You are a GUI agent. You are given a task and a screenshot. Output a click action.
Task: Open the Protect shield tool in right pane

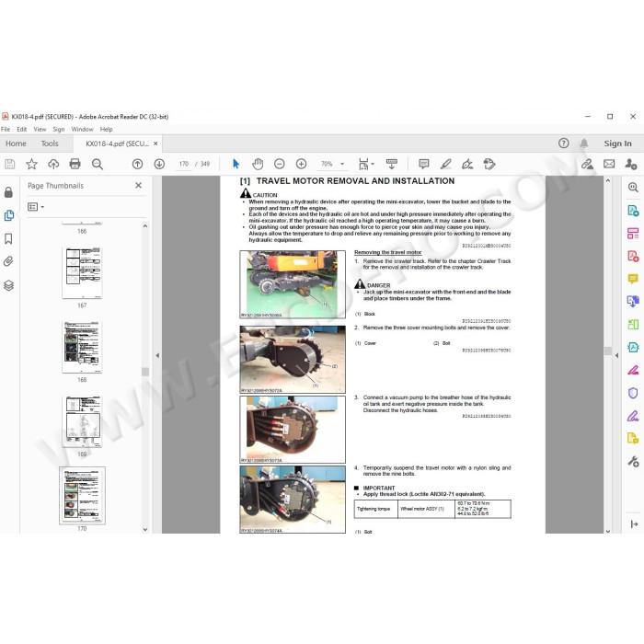point(633,393)
